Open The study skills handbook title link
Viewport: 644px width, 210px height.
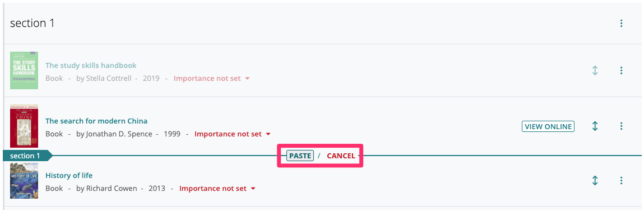[91, 66]
